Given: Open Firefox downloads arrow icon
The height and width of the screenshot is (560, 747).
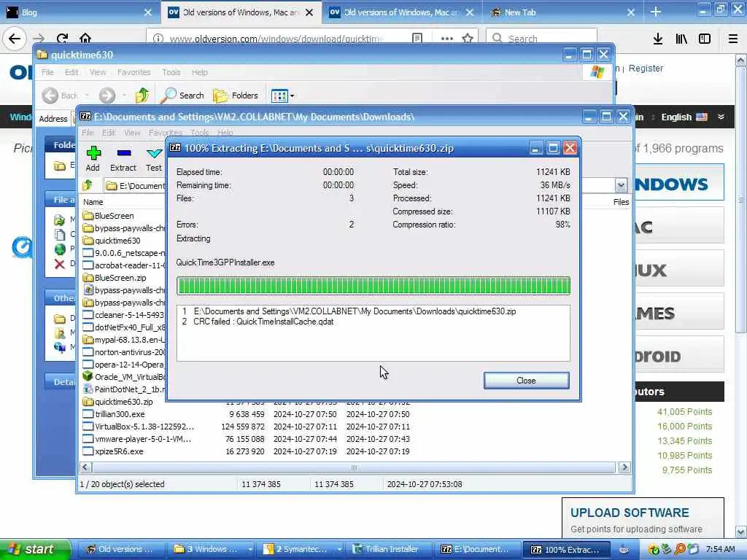Looking at the screenshot, I should (x=658, y=39).
